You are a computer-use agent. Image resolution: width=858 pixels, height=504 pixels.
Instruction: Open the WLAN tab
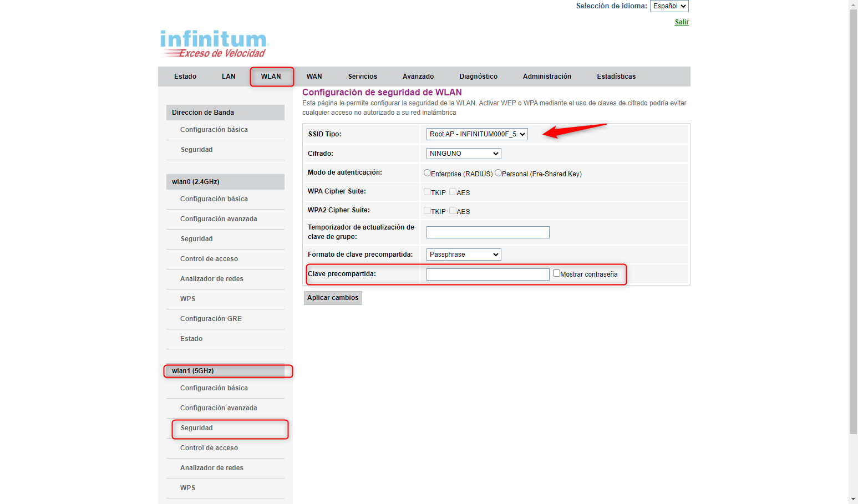(x=271, y=77)
